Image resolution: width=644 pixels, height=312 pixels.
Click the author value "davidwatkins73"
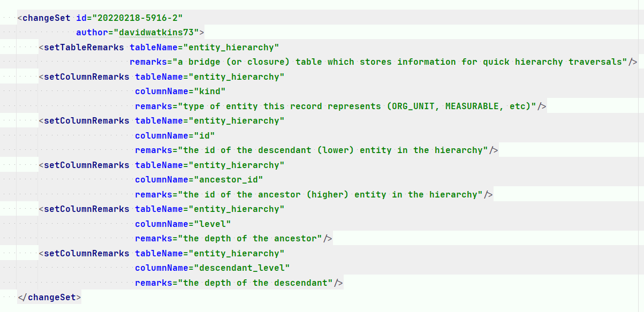156,32
